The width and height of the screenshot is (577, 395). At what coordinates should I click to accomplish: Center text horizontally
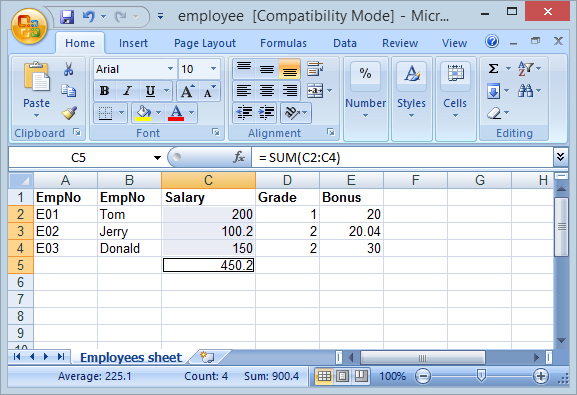coord(266,91)
